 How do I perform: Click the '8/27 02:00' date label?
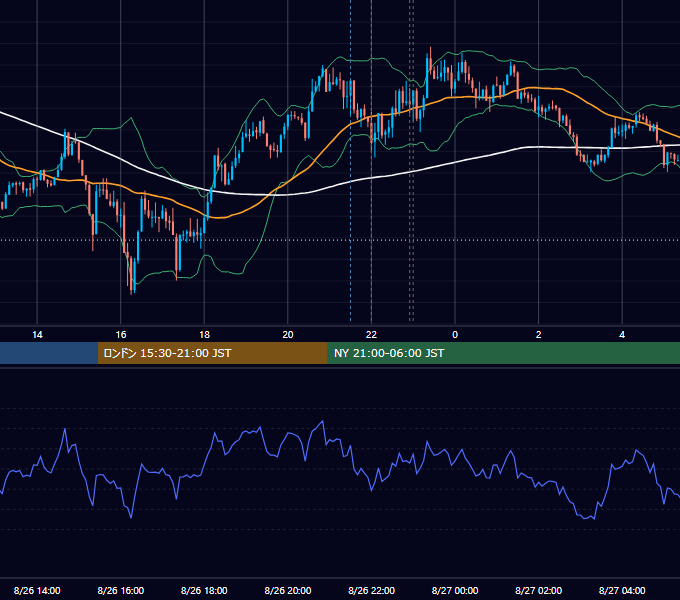(539, 590)
